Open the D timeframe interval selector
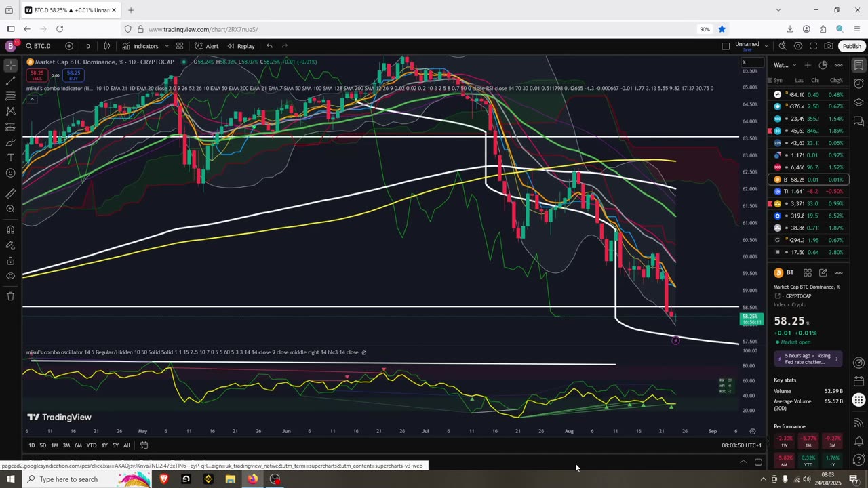The height and width of the screenshot is (488, 868). pyautogui.click(x=87, y=46)
